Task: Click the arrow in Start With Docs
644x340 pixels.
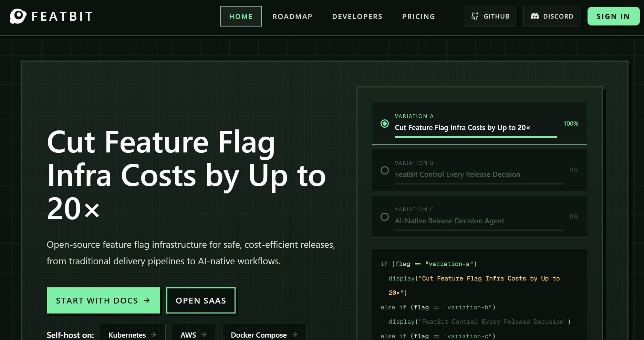Action: (147, 300)
